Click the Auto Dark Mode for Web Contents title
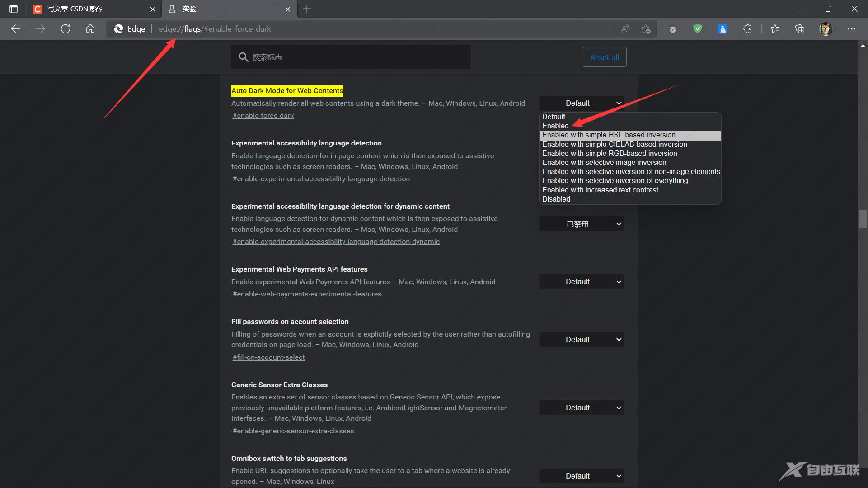868x488 pixels. tap(287, 91)
